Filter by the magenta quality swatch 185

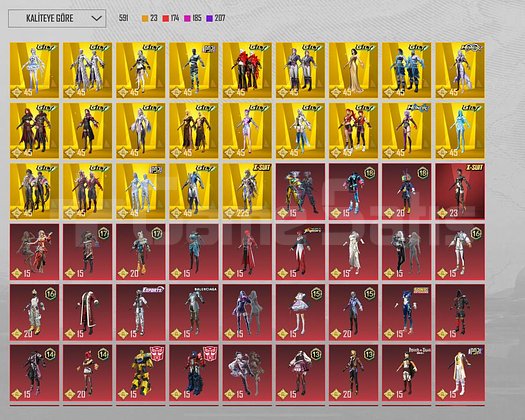[193, 18]
